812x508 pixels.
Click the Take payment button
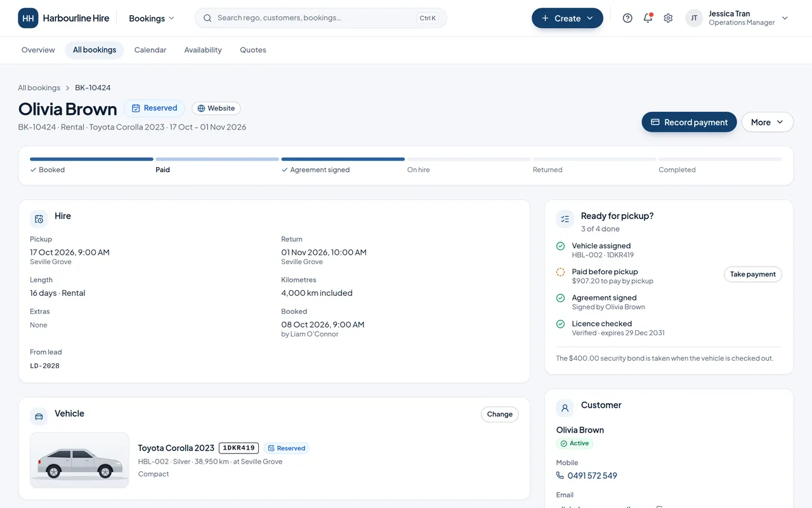[x=752, y=274]
